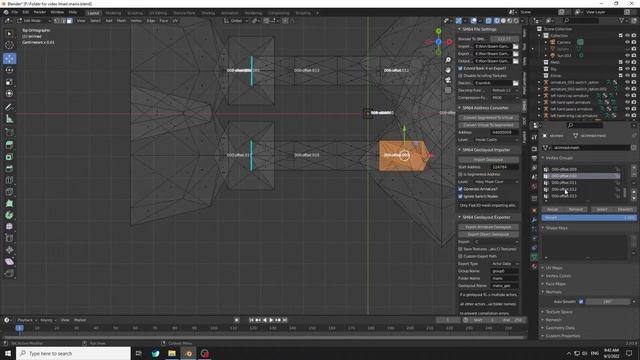The height and width of the screenshot is (360, 640).
Task: Uncheck the Generate Armature? checkbox
Action: [460, 189]
